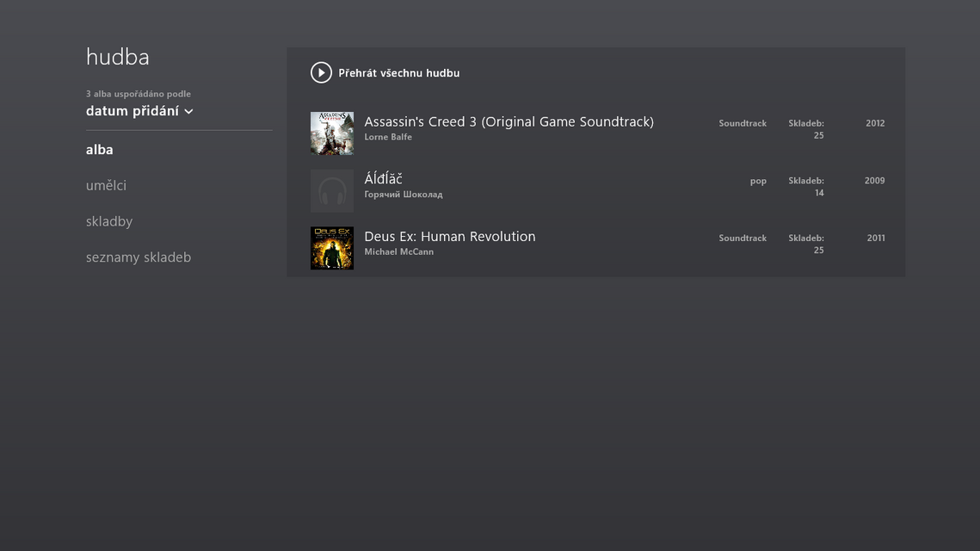
Task: Click artist name Горячий Шоколад
Action: pos(403,195)
